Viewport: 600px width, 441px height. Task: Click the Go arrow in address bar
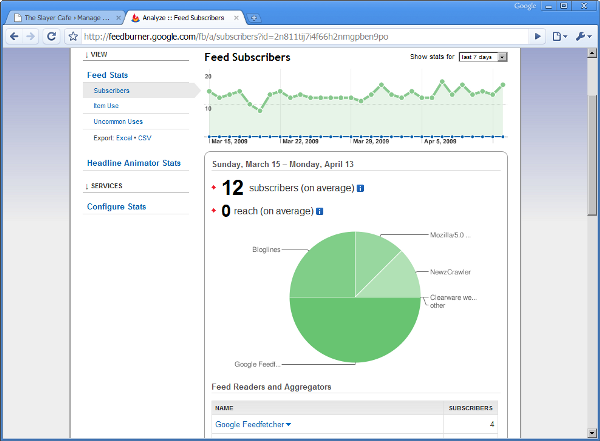tap(538, 36)
